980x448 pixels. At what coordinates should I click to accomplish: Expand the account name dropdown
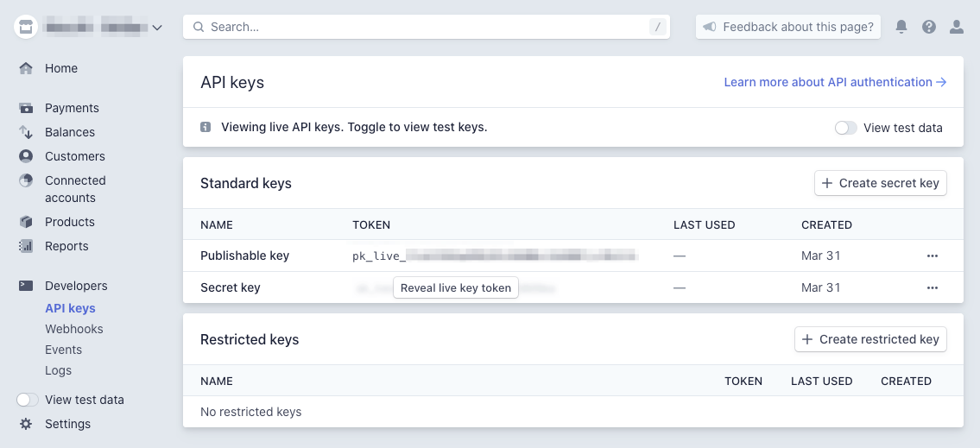[x=156, y=28]
